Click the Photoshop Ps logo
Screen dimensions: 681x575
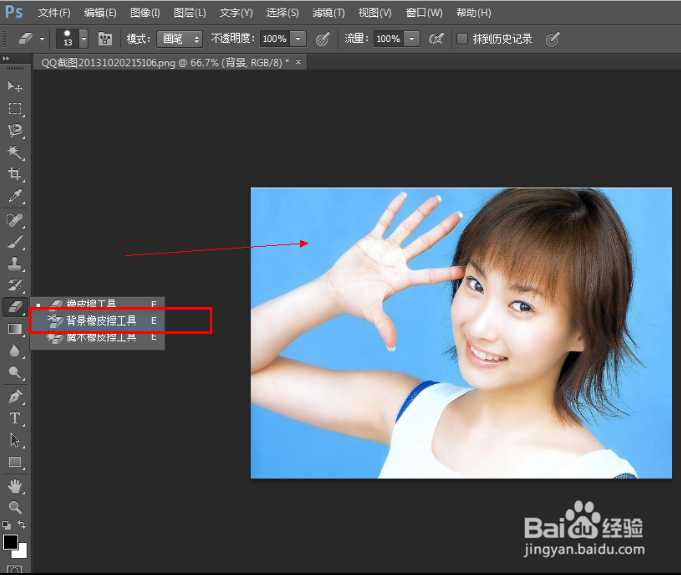tap(14, 12)
